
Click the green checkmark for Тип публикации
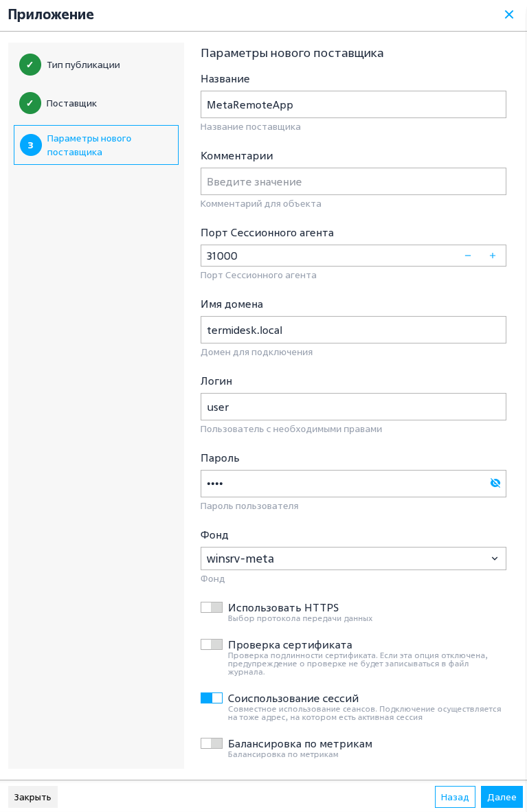[x=30, y=65]
